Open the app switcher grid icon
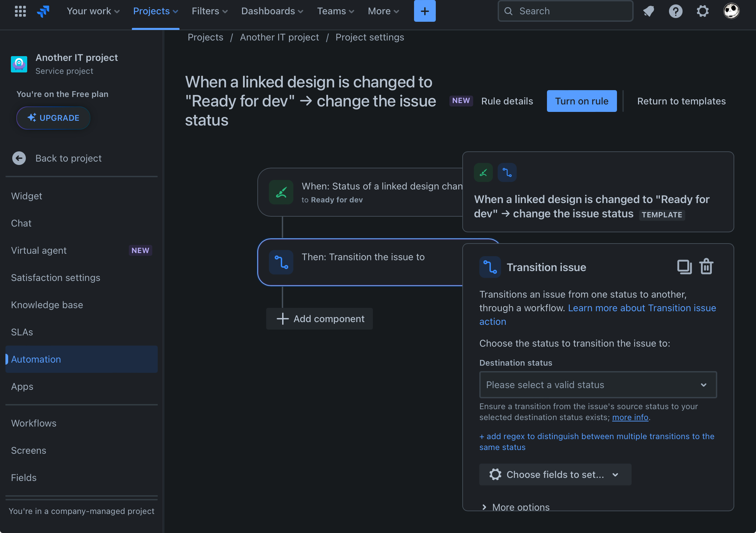Viewport: 756px width, 533px height. click(20, 11)
